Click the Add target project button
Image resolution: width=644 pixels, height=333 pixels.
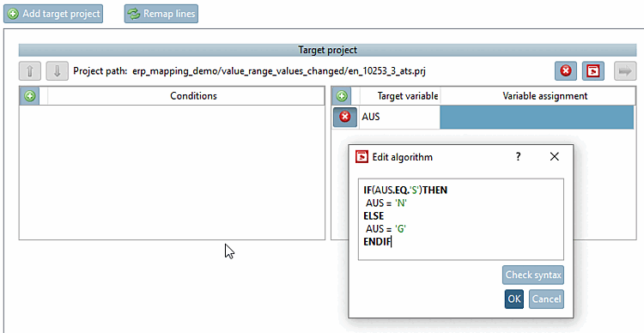coord(53,14)
